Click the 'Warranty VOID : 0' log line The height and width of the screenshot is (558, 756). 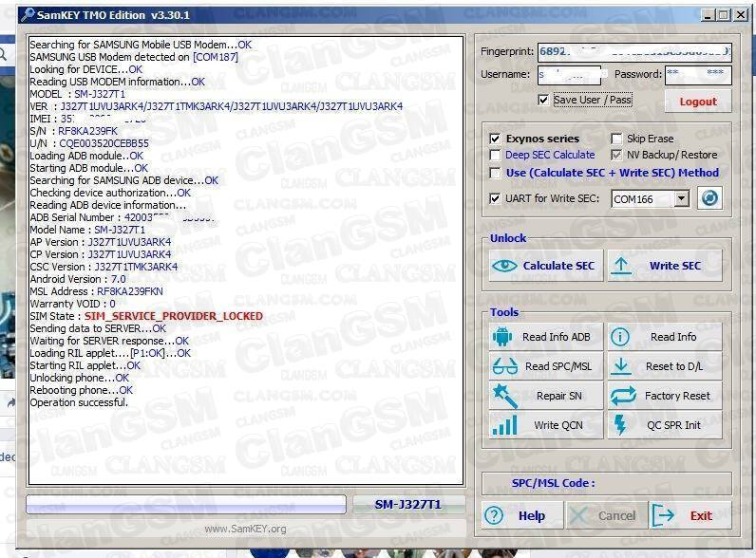72,304
